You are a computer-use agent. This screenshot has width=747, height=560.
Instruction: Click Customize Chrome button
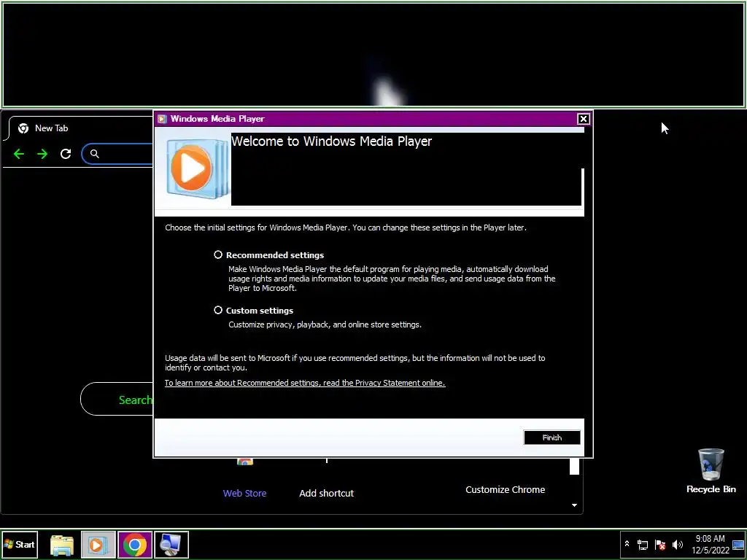[x=505, y=489]
